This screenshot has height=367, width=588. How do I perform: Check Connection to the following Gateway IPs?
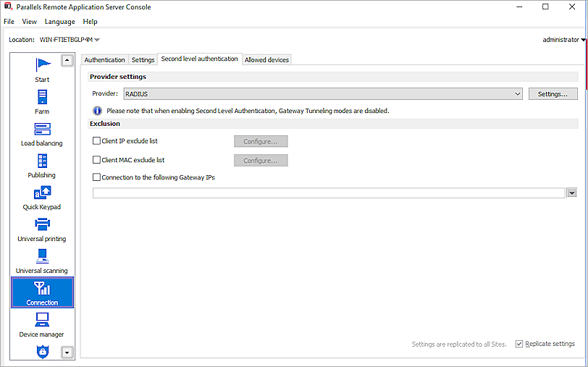pos(96,177)
